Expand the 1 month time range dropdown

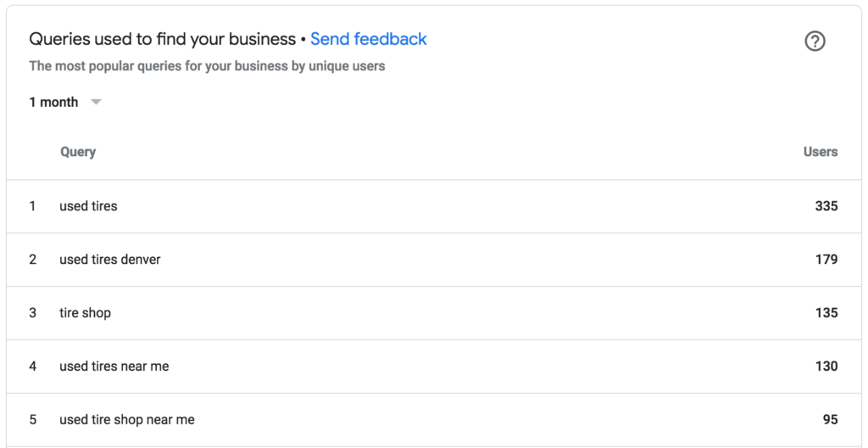(x=65, y=102)
